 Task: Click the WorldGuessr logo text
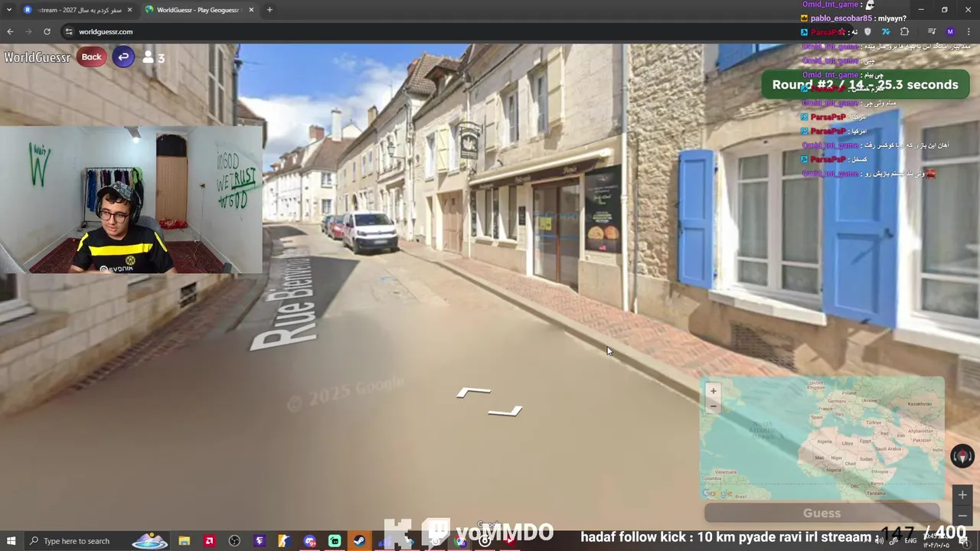click(x=37, y=57)
